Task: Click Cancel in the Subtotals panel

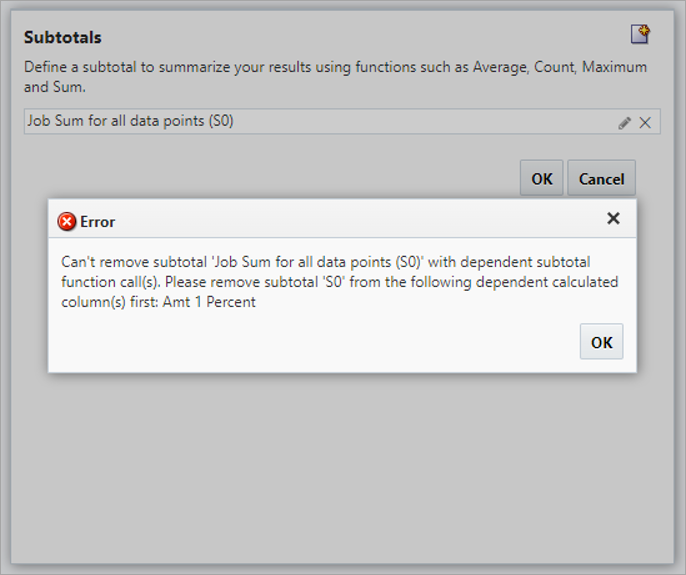Action: point(602,178)
